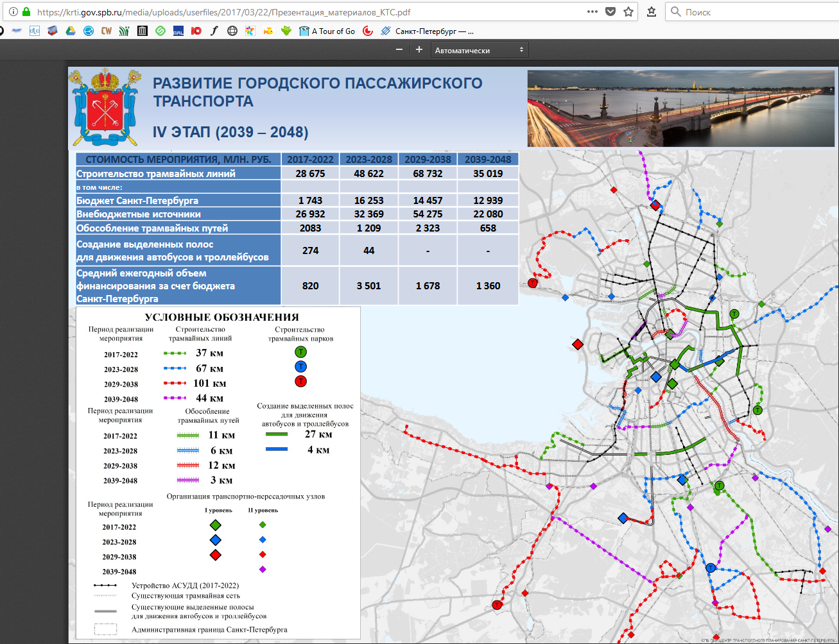Zoom in the PDF with plus button
The image size is (839, 644).
(419, 50)
